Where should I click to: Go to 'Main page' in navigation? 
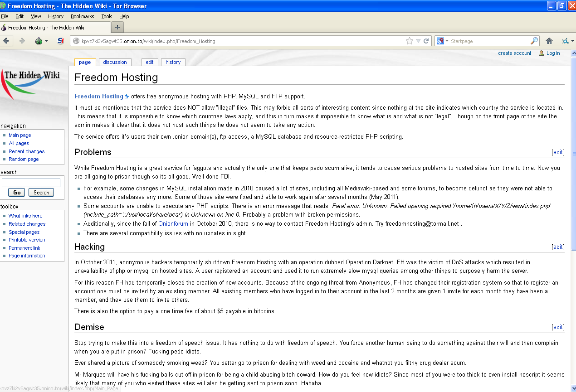pyautogui.click(x=20, y=135)
